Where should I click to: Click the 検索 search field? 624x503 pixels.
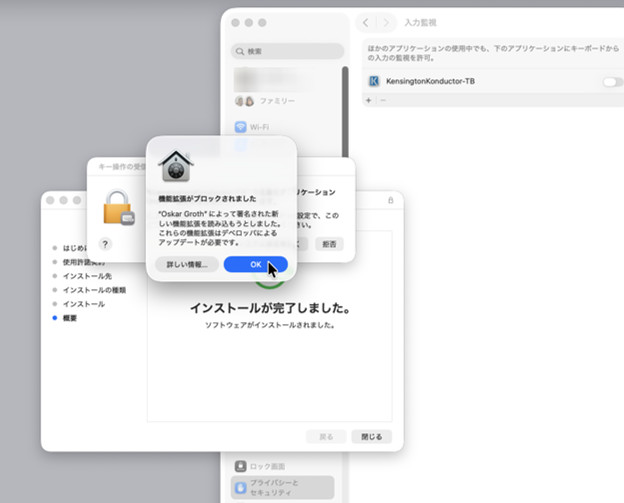tap(288, 50)
